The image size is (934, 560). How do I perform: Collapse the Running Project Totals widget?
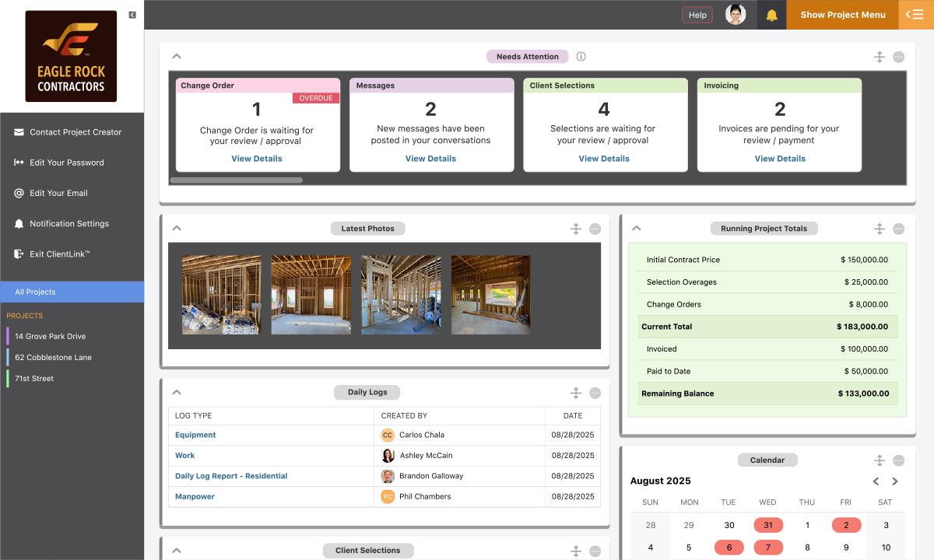coord(636,229)
